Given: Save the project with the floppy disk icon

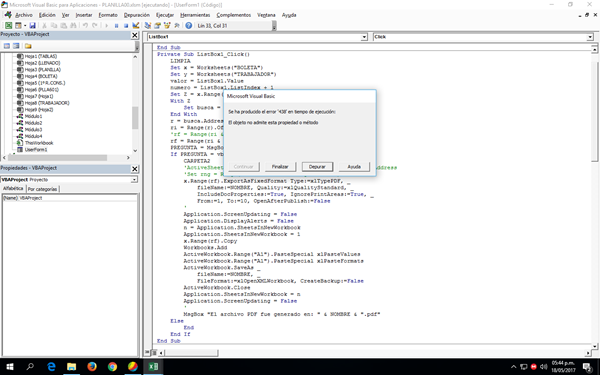Looking at the screenshot, I should click(33, 26).
